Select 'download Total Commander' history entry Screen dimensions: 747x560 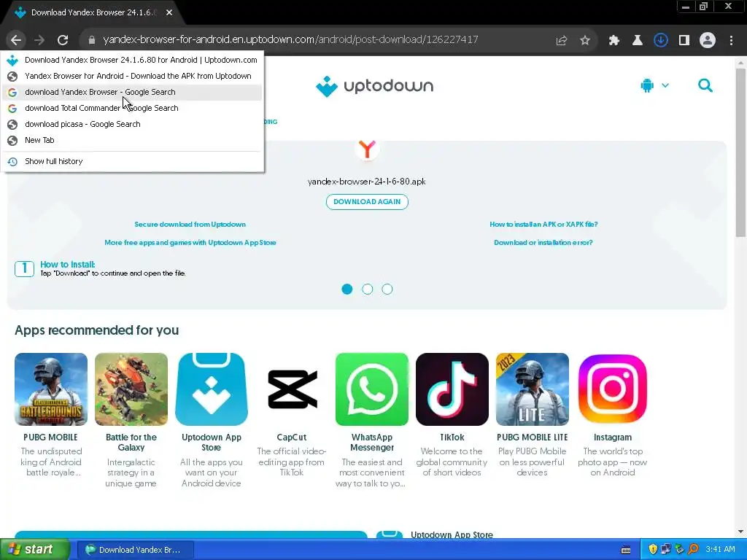tap(133, 109)
